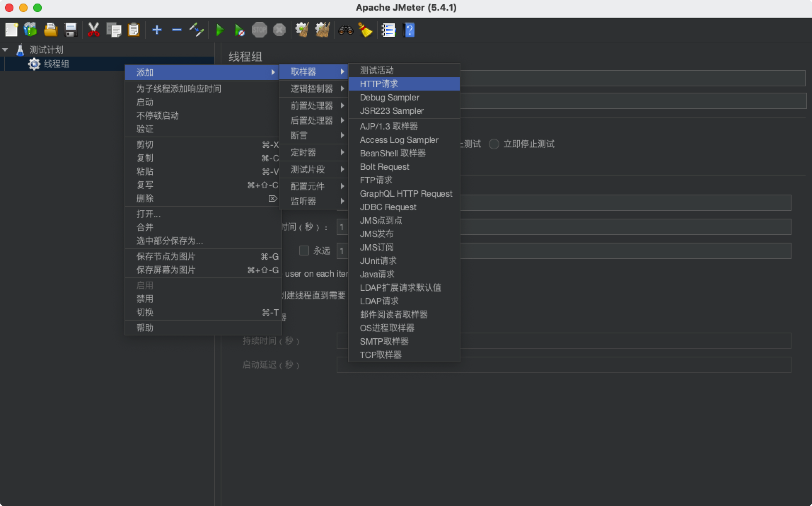This screenshot has height=506, width=812.
Task: Click 保存节点为图片 menu entry
Action: (x=203, y=257)
